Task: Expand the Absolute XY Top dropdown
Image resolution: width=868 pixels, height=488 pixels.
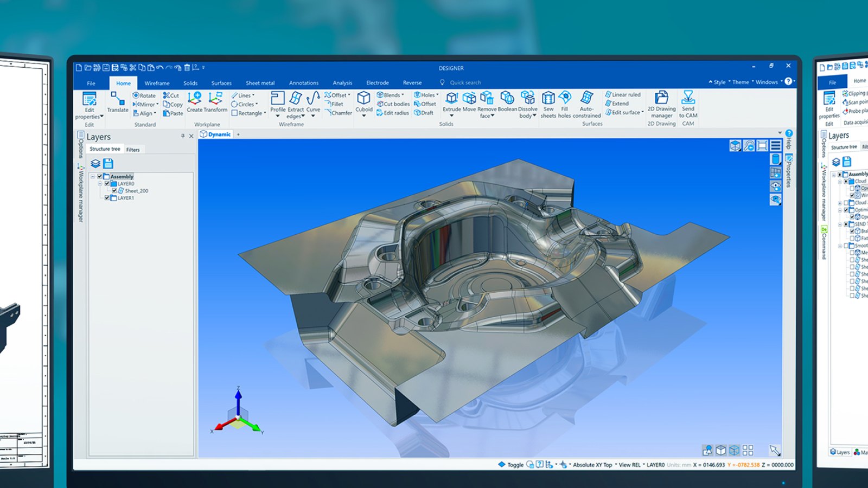Action: click(x=616, y=465)
